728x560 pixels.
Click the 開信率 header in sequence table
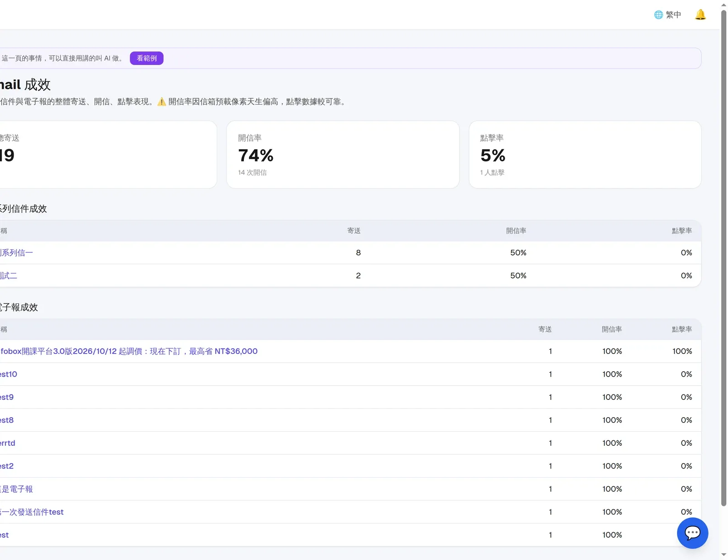pyautogui.click(x=516, y=231)
